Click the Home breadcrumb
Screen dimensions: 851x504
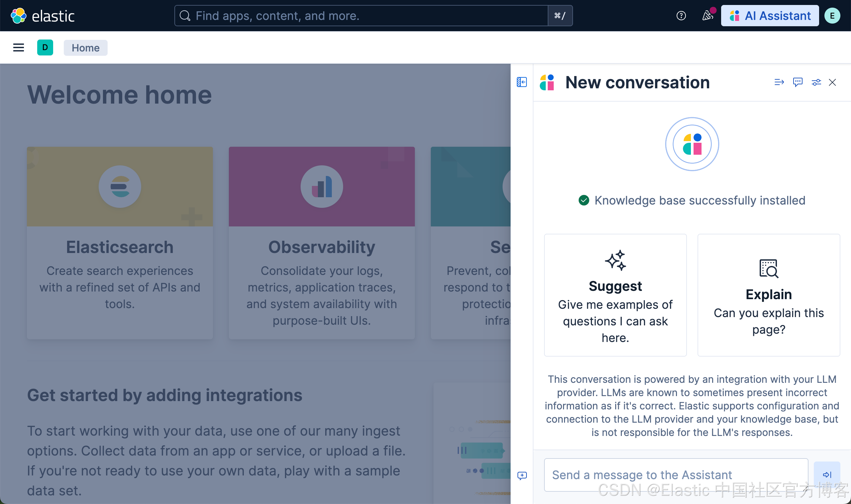point(85,48)
